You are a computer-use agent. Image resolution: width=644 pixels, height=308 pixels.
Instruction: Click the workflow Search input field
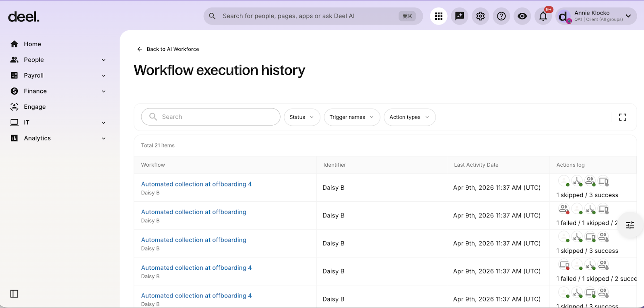click(x=211, y=117)
